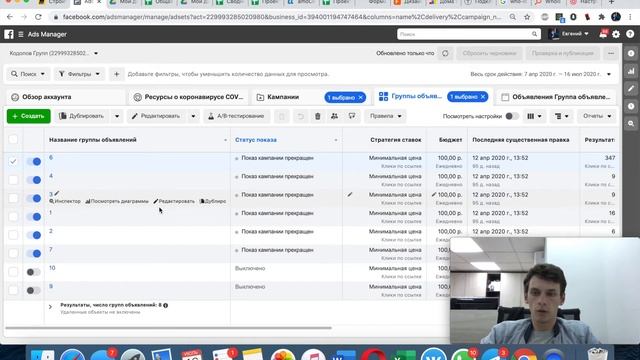The height and width of the screenshot is (360, 640).
Task: Sort by Статус показа column header
Action: click(x=256, y=140)
